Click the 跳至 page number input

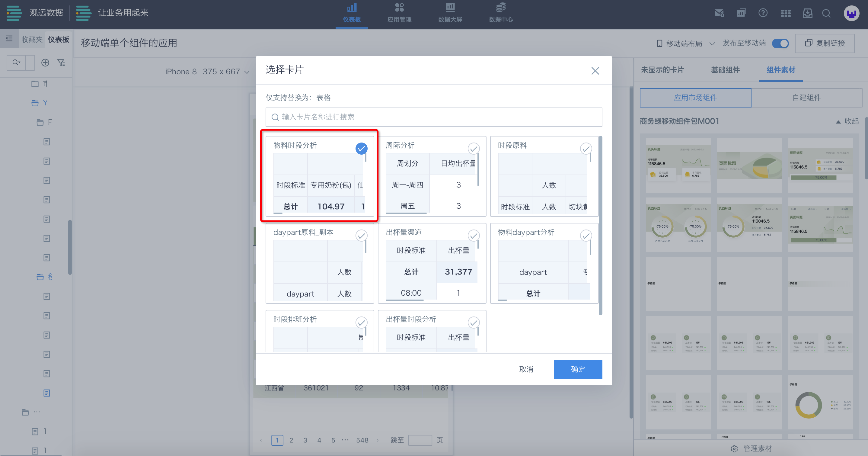point(420,440)
